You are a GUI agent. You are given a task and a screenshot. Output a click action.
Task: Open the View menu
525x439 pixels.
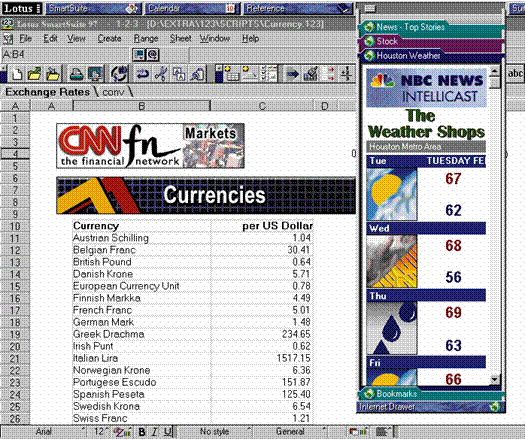[x=76, y=39]
